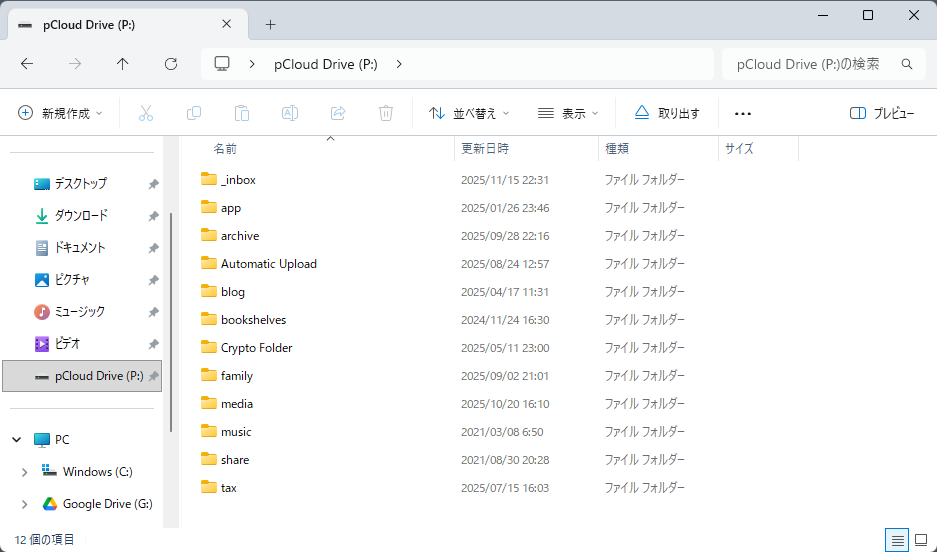Click the pCloud Drive search box
Viewport: 937px width, 552px height.
point(810,64)
